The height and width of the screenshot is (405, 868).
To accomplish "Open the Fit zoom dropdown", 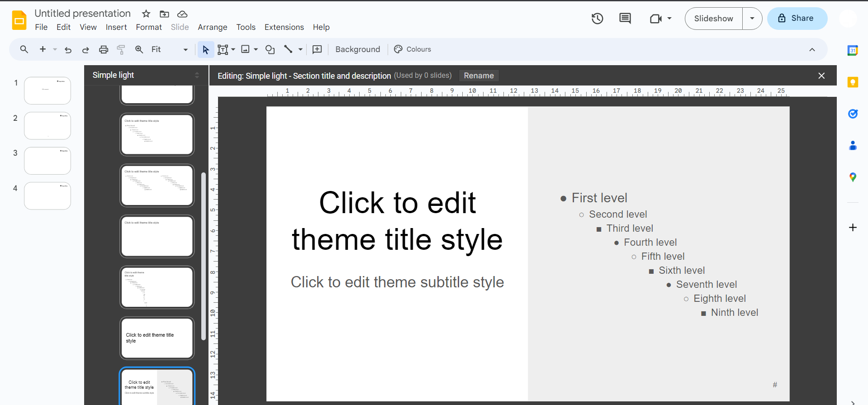I will [169, 50].
